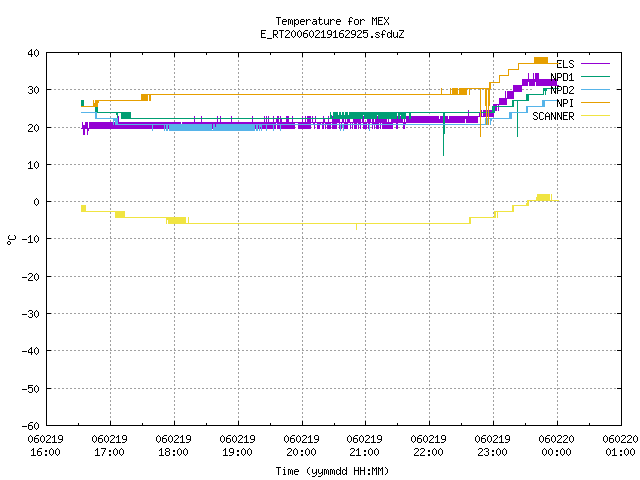Image resolution: width=640 pixels, height=480 pixels.
Task: Select the filename E_RT20060219162925.sfduZ
Action: (x=332, y=34)
